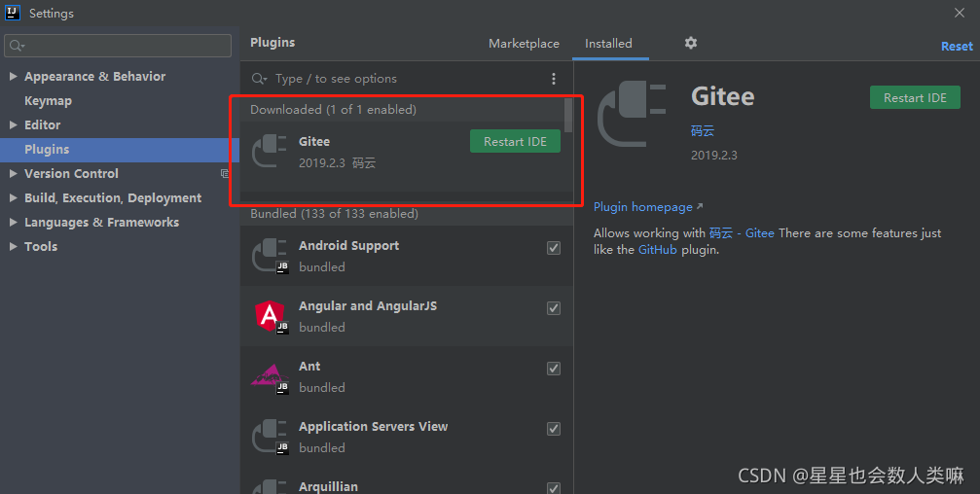This screenshot has width=980, height=494.
Task: Click the magnifier in settings search box
Action: [17, 46]
